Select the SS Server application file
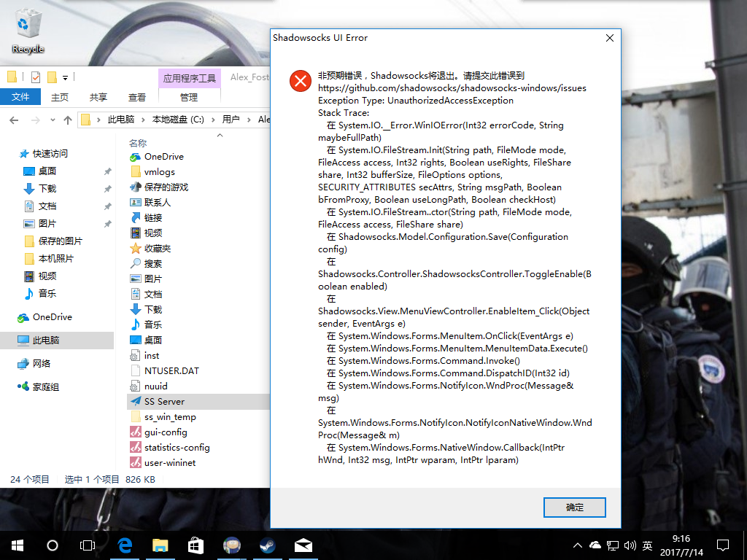This screenshot has height=560, width=747. pos(164,402)
